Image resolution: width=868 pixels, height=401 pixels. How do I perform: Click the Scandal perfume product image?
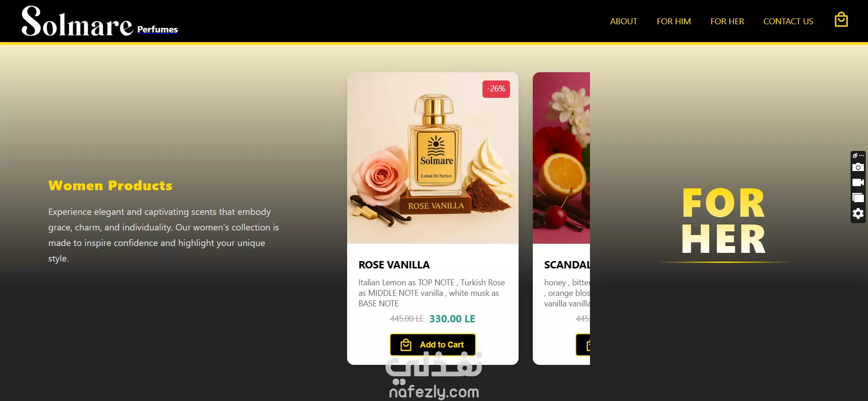[561, 158]
